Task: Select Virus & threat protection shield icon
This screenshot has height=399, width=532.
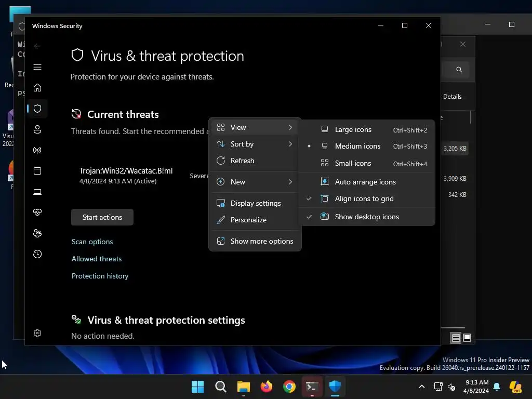Action: point(37,109)
